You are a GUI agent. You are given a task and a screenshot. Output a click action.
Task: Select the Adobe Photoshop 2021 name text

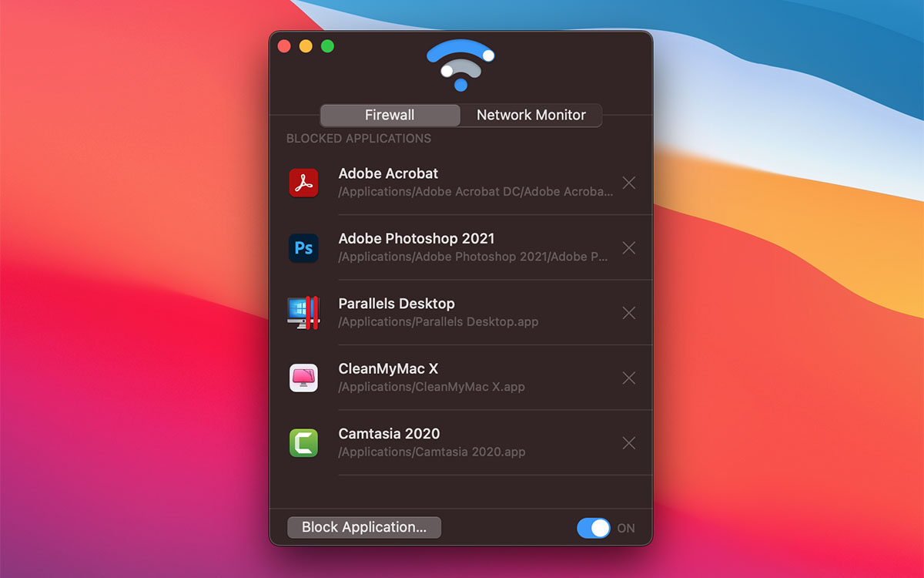click(x=417, y=239)
